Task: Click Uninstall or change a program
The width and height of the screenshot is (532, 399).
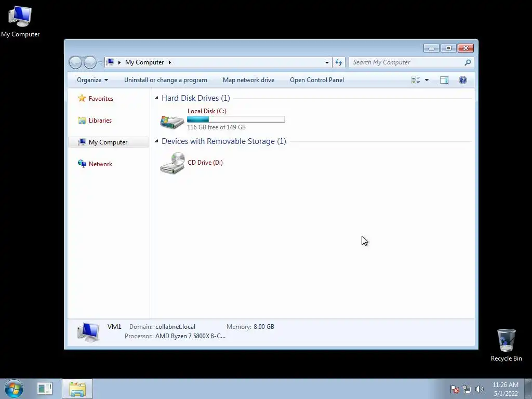Action: click(x=166, y=80)
